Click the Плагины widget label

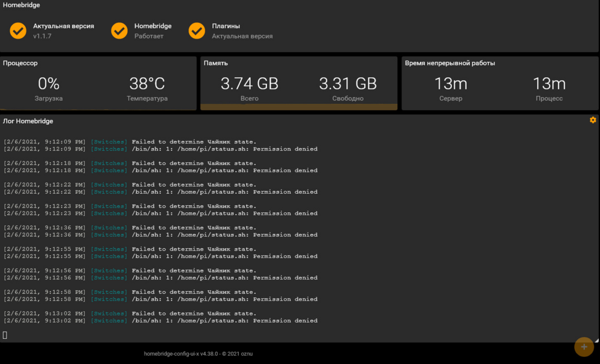point(226,26)
